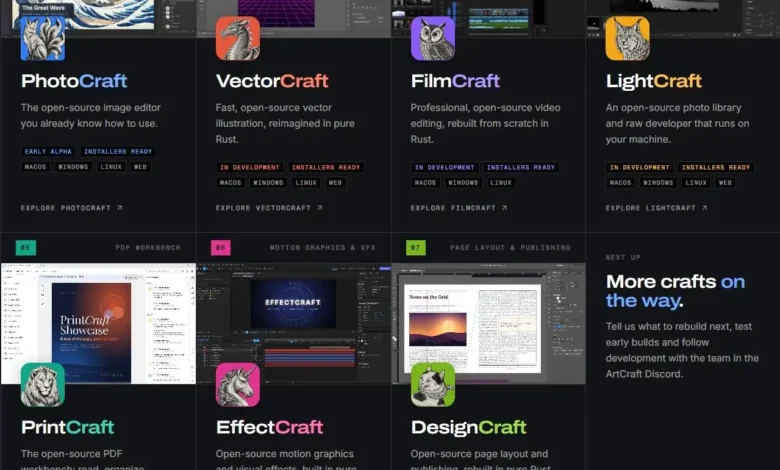
Task: Open the Explore FilmCraft link
Action: 459,208
